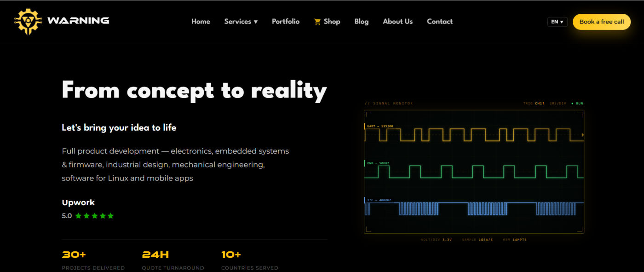Image resolution: width=644 pixels, height=272 pixels.
Task: Go to the Home page
Action: (x=201, y=22)
